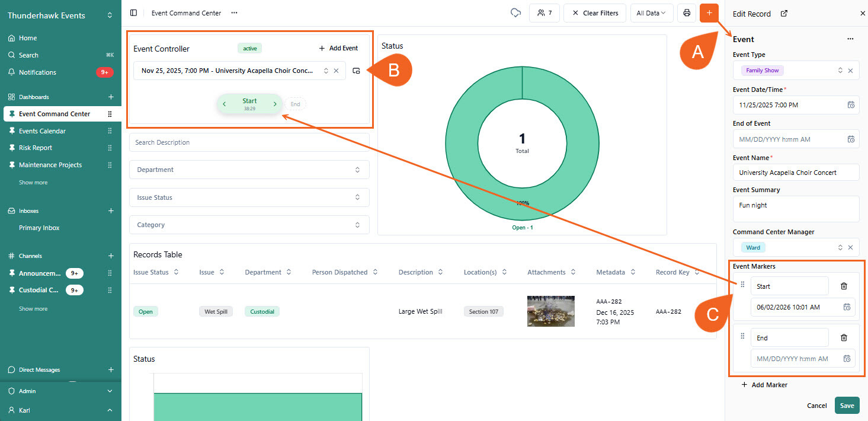Go to previous marker with left arrow
The image size is (868, 421).
[224, 104]
